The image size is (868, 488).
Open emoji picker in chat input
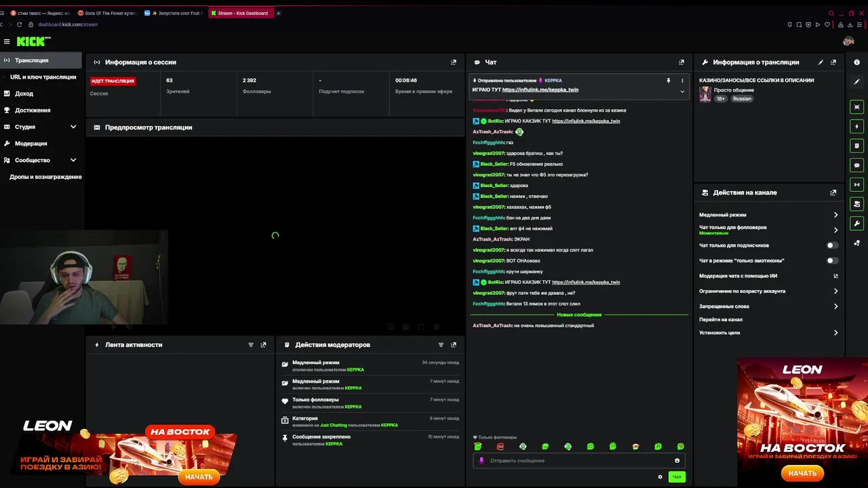click(x=677, y=461)
